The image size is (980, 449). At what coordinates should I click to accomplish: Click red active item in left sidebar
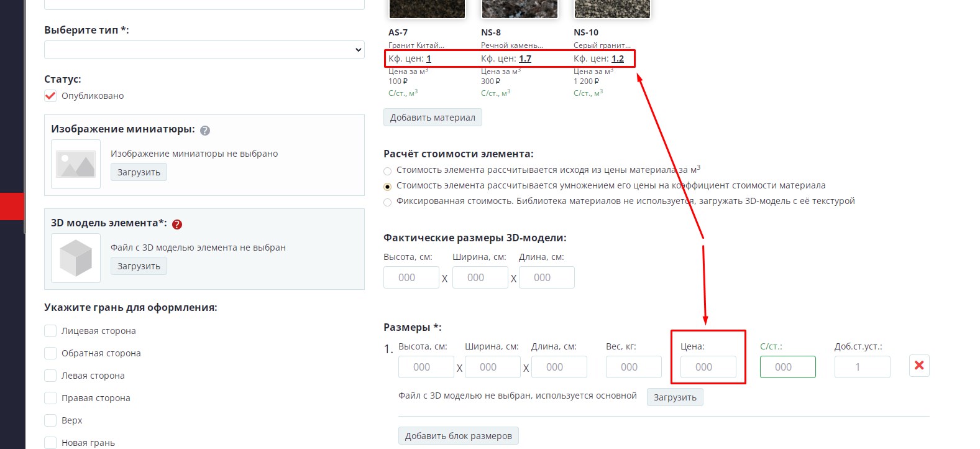[x=12, y=206]
